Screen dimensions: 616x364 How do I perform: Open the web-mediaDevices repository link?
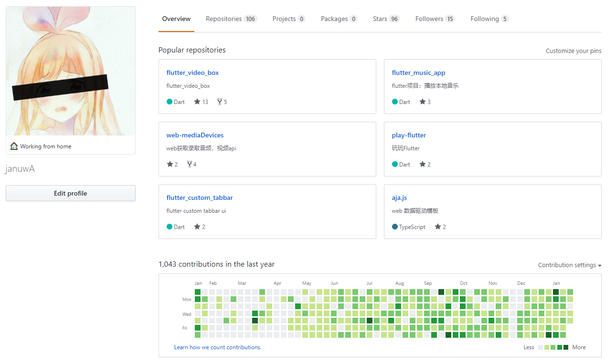pos(195,135)
